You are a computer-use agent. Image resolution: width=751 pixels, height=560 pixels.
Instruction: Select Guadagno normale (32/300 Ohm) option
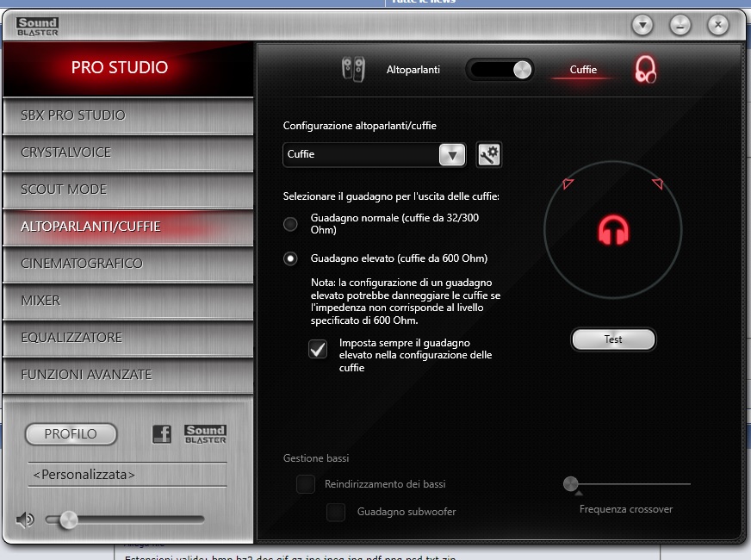tap(290, 224)
